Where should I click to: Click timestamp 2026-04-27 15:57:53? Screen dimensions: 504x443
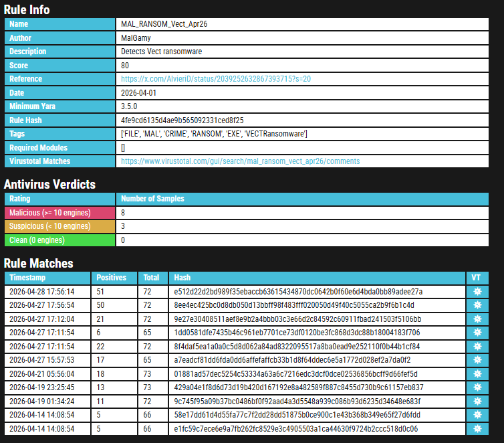pos(42,359)
